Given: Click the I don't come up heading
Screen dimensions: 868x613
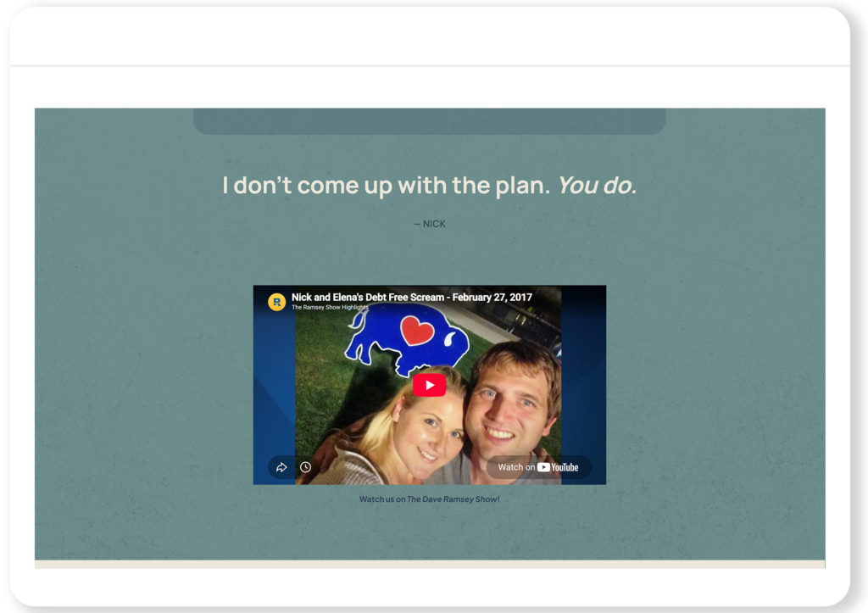Looking at the screenshot, I should coord(387,185).
